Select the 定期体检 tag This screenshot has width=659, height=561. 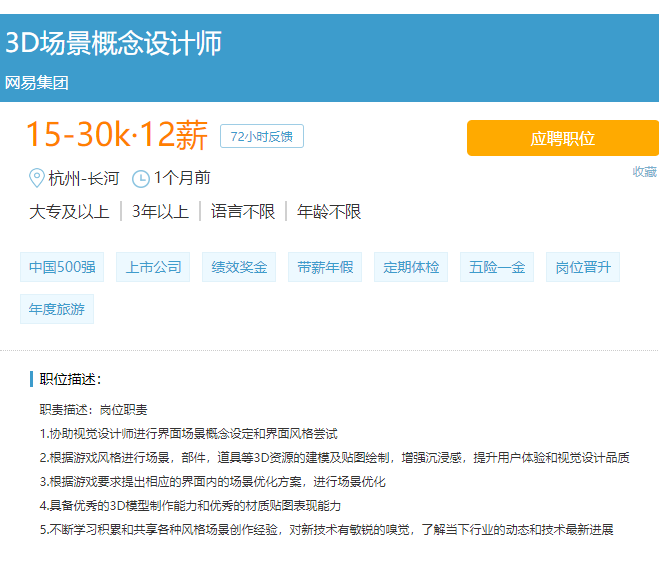click(x=411, y=267)
